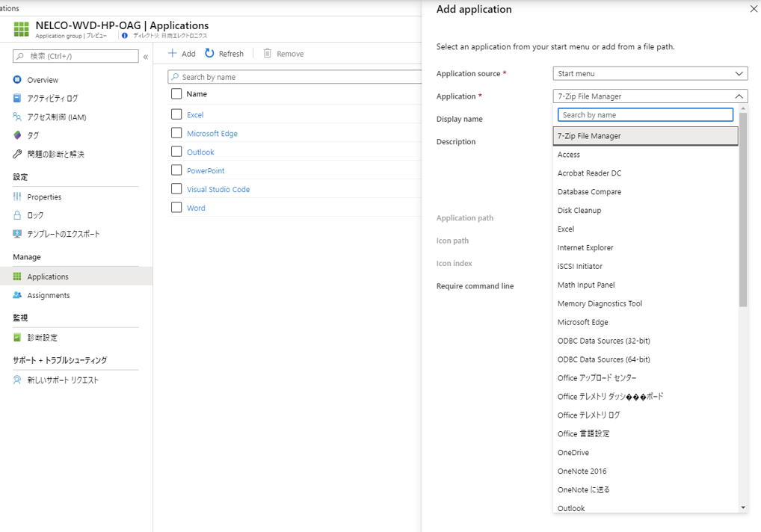
Task: Open the Microsoft Edge application link
Action: click(212, 134)
